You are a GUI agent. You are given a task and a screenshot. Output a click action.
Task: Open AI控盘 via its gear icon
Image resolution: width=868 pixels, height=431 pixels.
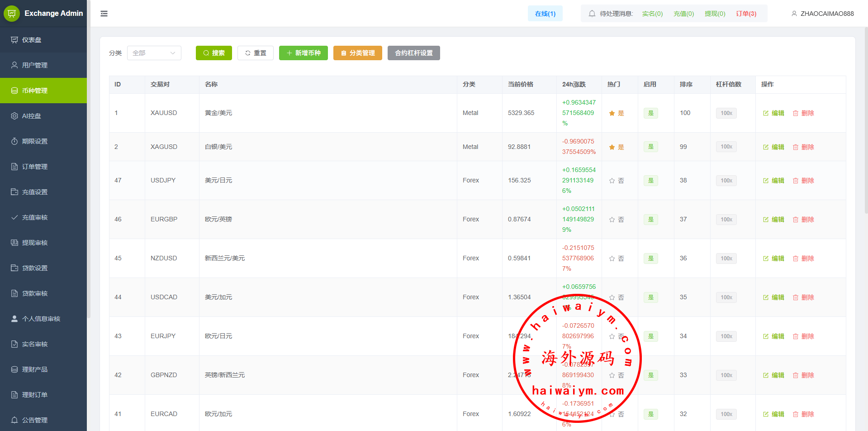(x=14, y=116)
